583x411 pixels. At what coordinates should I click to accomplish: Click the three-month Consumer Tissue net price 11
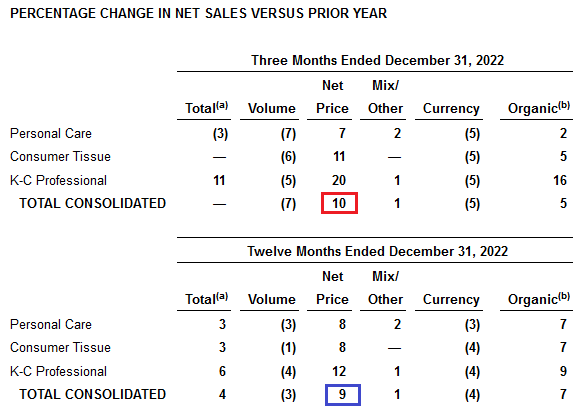[339, 157]
